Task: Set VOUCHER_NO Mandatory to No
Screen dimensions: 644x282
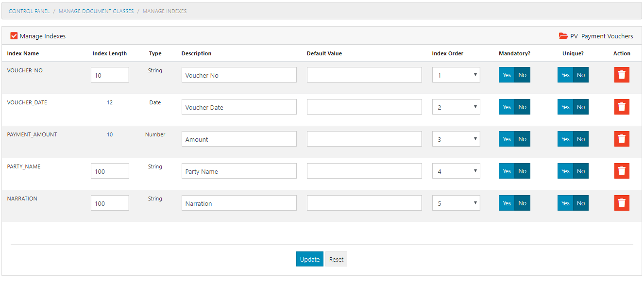Action: tap(522, 75)
